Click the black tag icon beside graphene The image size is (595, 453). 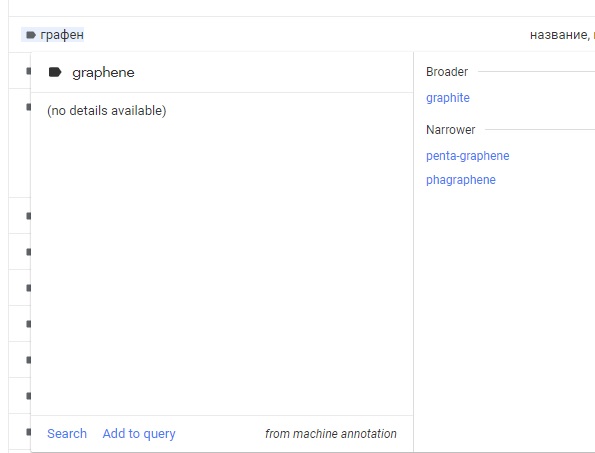[x=55, y=72]
